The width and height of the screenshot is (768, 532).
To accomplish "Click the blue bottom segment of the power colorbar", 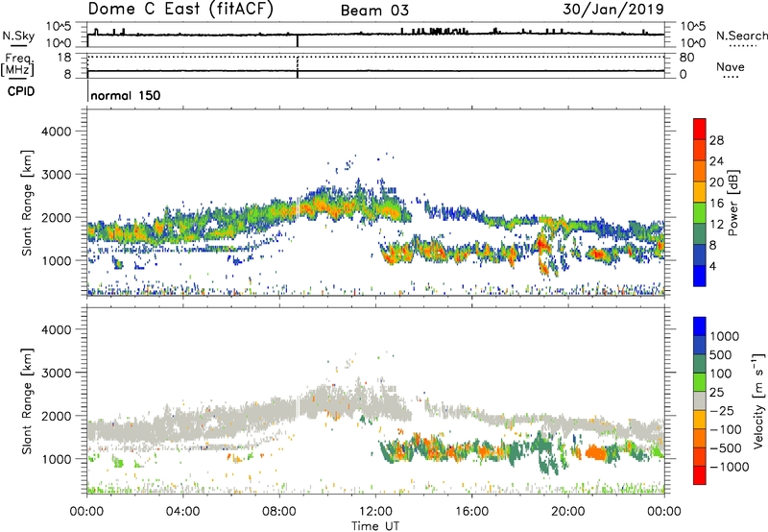I will point(700,276).
